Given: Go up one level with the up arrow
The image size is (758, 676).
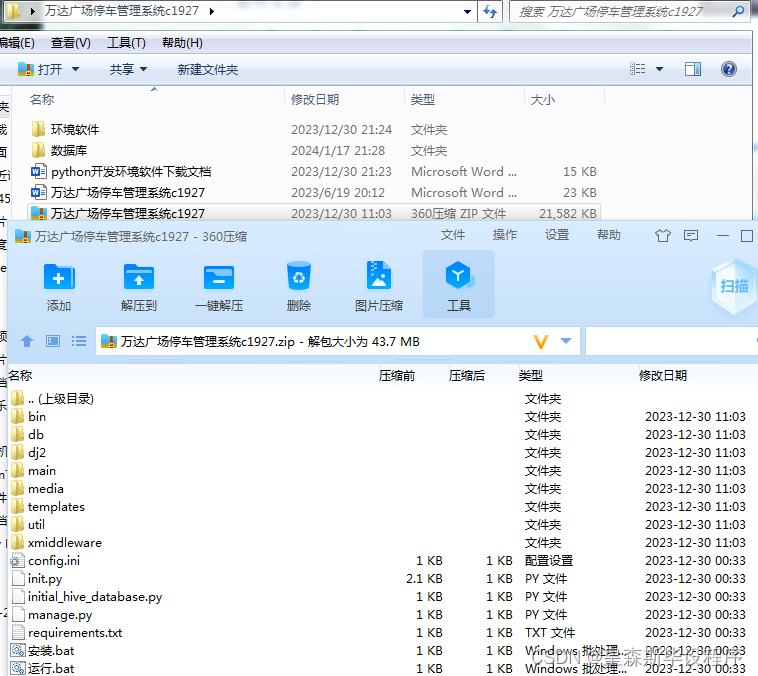Looking at the screenshot, I should [27, 341].
